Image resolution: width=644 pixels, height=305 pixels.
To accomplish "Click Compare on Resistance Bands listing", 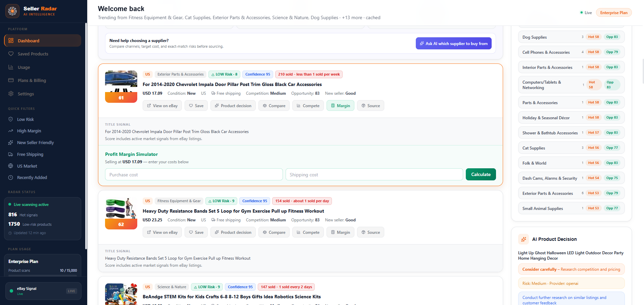I will click(x=274, y=232).
